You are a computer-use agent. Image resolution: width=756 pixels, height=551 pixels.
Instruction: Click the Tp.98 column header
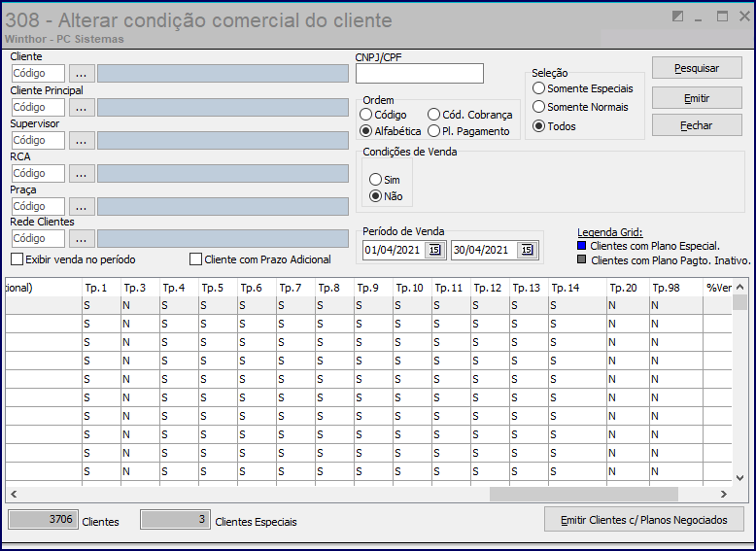pyautogui.click(x=676, y=288)
